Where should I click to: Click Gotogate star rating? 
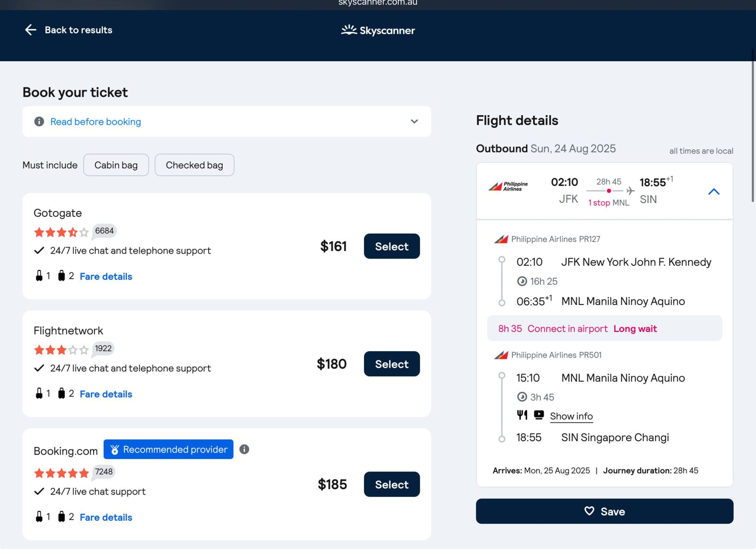coord(61,232)
